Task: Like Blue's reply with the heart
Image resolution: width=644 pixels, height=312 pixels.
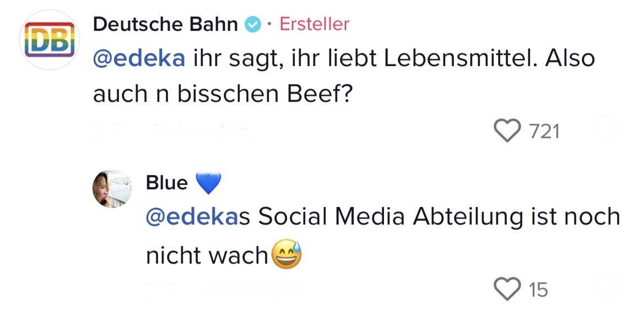Action: tap(507, 288)
